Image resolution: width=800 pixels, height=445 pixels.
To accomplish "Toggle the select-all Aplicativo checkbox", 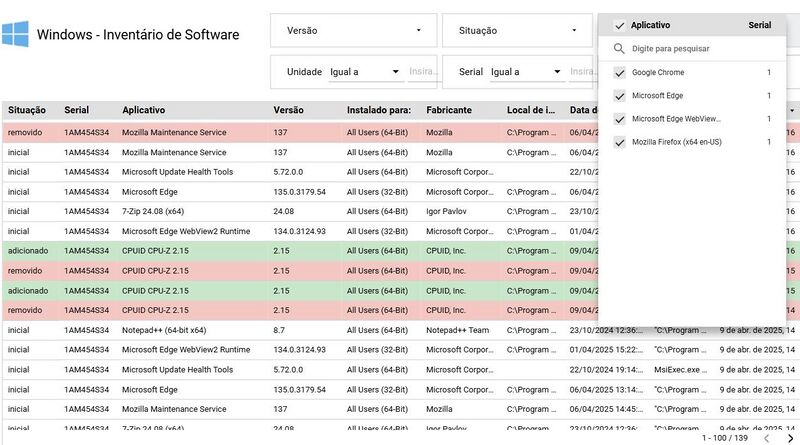I will [619, 25].
